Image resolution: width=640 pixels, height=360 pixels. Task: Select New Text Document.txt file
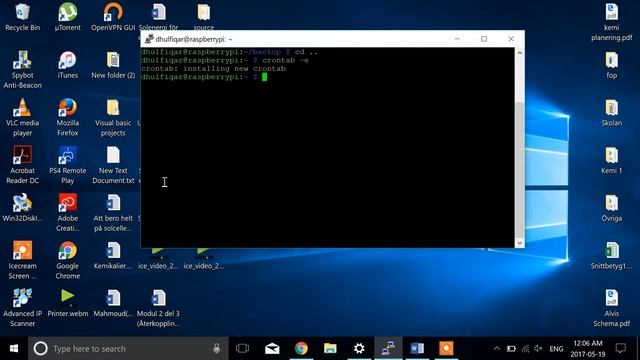(113, 165)
